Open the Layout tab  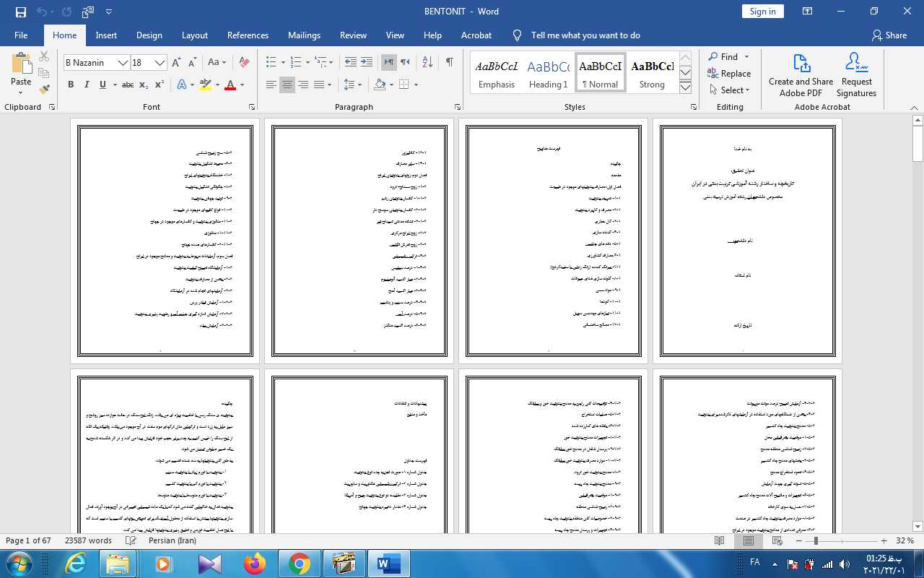194,35
